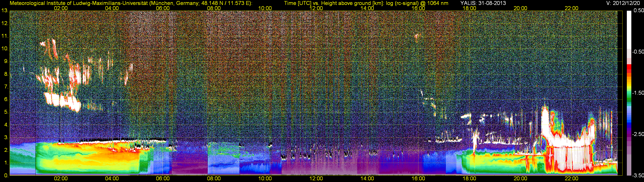The image size is (644, 182).
Task: Click the 20:00 label on the upper time axis
Action: [521, 8]
